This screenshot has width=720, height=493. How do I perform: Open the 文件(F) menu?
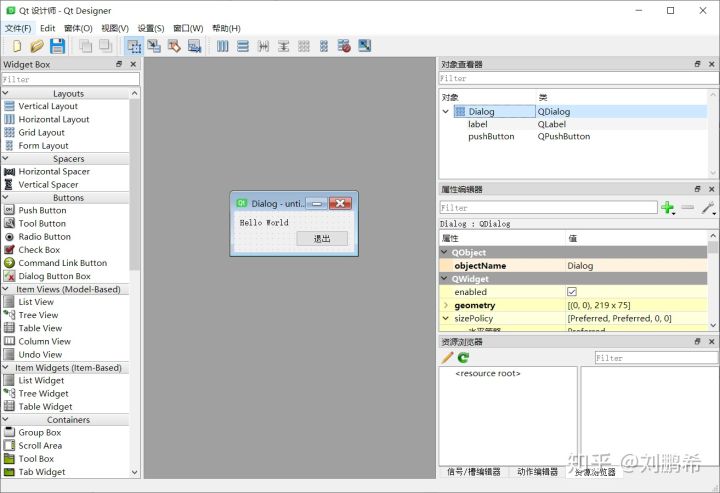click(18, 28)
